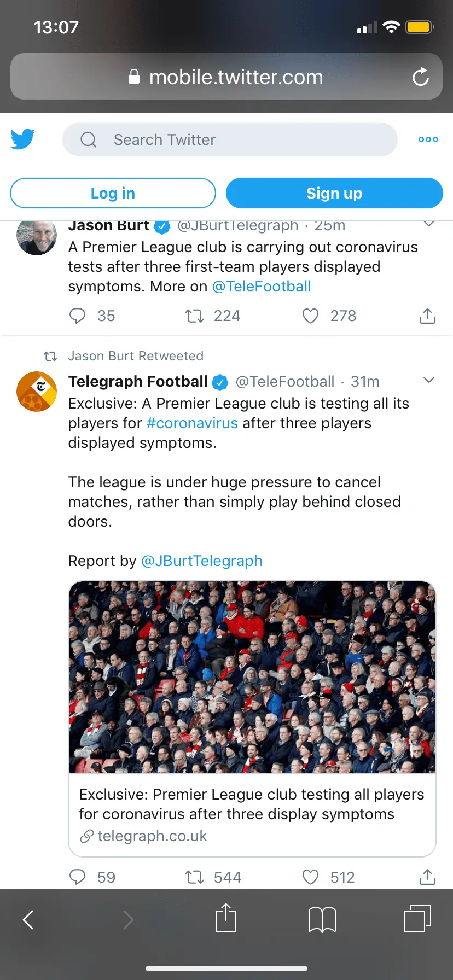Image resolution: width=453 pixels, height=980 pixels.
Task: Open the crowd photo article preview
Action: [x=252, y=677]
